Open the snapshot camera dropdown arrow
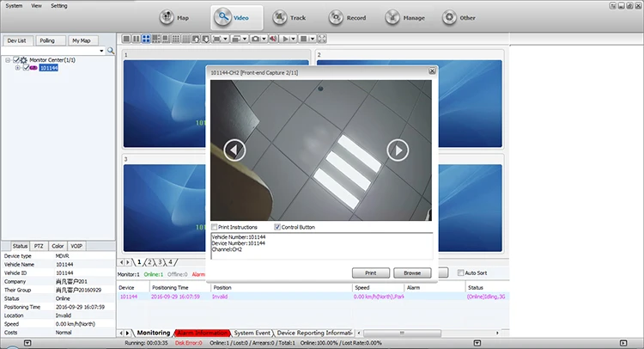This screenshot has height=349, width=644. coord(264,39)
